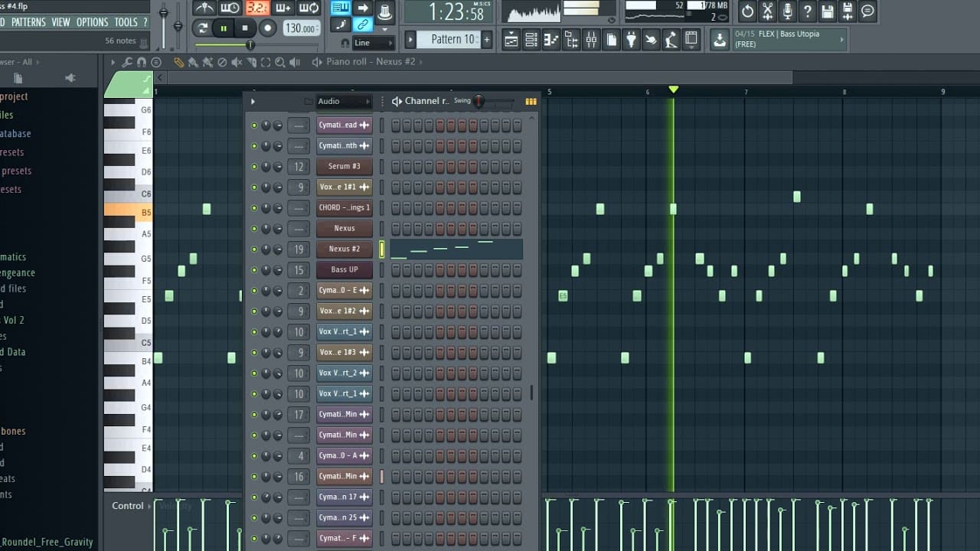Mute the Serum #3 channel
This screenshot has width=980, height=551.
click(x=254, y=167)
